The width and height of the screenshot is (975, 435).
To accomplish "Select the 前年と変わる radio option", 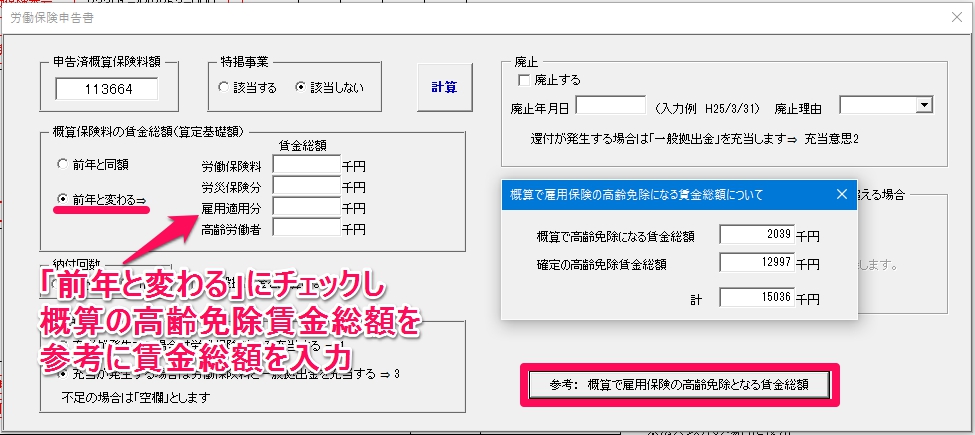I will coord(63,199).
